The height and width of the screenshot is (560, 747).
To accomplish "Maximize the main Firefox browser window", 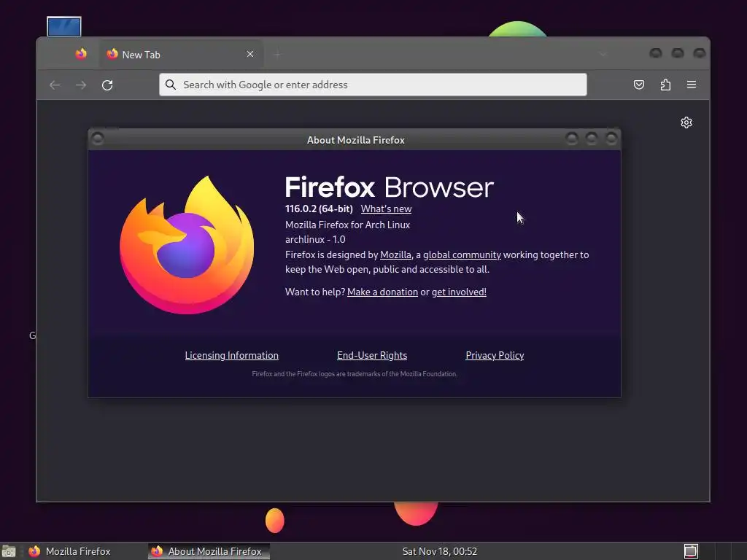I will tap(678, 52).
